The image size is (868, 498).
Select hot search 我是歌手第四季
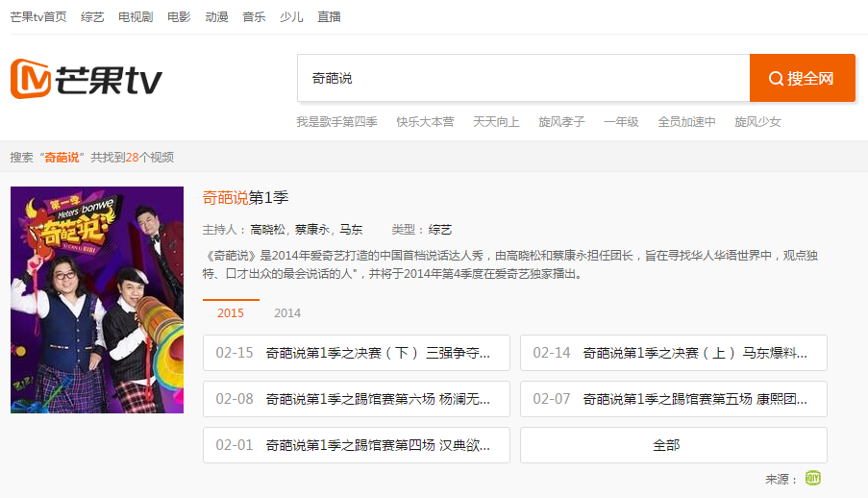tap(337, 122)
